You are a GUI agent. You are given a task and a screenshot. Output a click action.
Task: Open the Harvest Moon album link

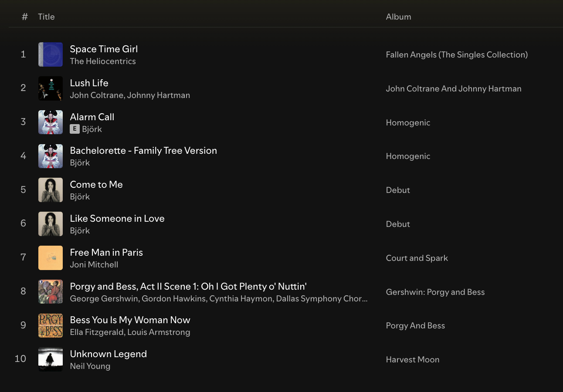pos(412,360)
